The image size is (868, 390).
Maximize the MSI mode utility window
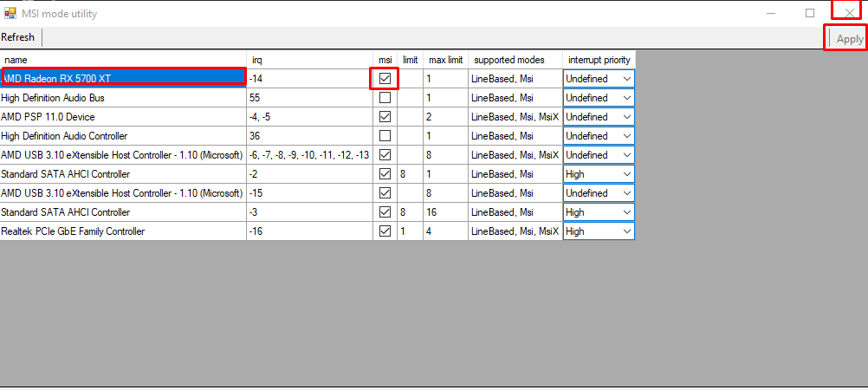[809, 13]
